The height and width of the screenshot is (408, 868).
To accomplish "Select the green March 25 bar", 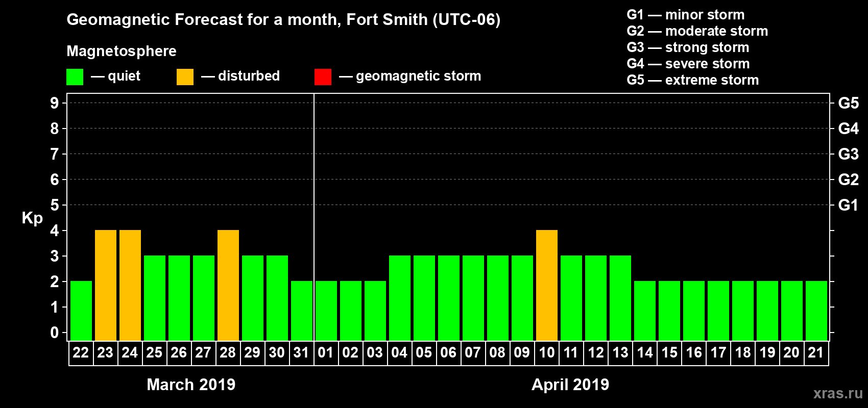I will coord(155,298).
